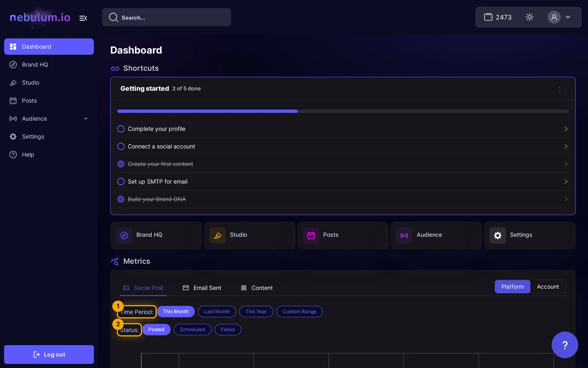
Task: Click the Studio pen icon in sidebar
Action: pyautogui.click(x=13, y=83)
